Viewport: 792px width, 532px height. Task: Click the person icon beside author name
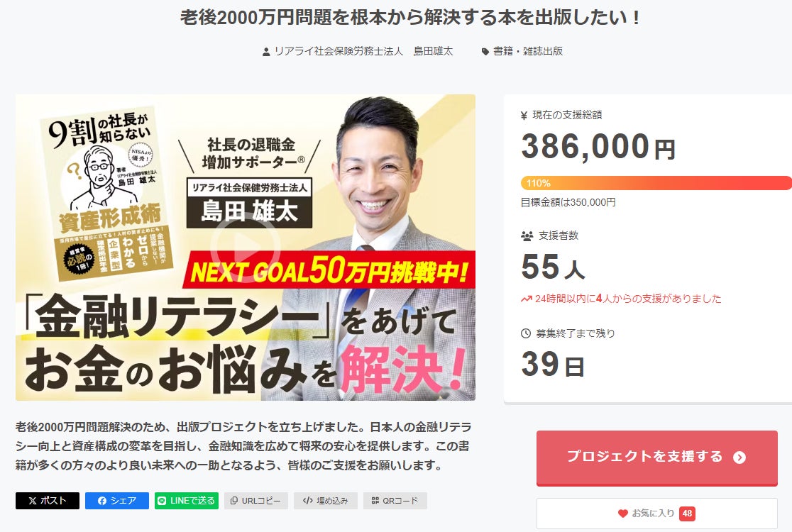click(x=266, y=52)
